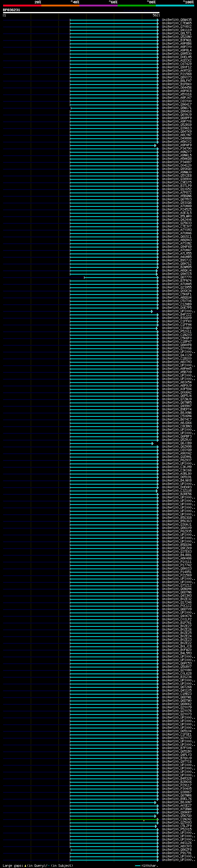Select hit label UniRef100_A9PAF9
The width and height of the screenshot is (197, 868).
point(177,145)
